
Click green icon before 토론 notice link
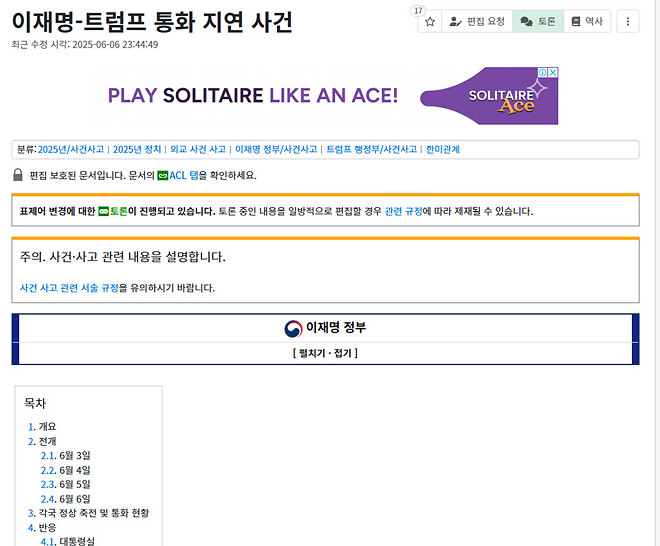tap(104, 211)
